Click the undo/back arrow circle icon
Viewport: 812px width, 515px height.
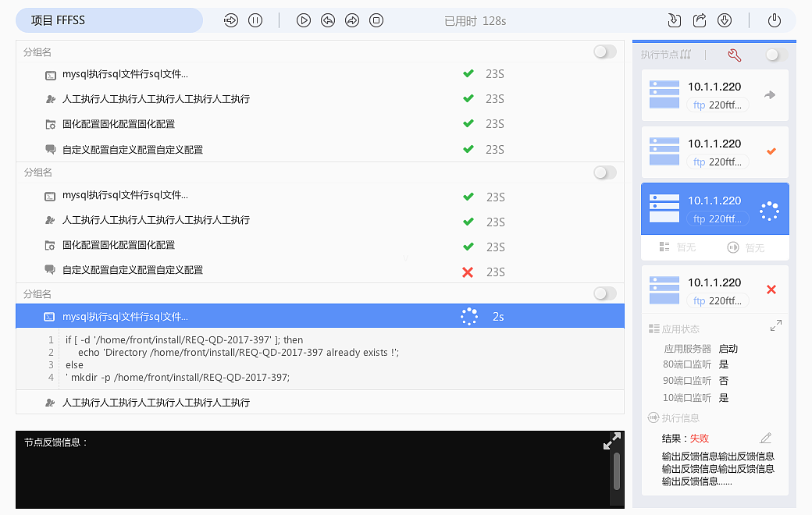pos(328,21)
